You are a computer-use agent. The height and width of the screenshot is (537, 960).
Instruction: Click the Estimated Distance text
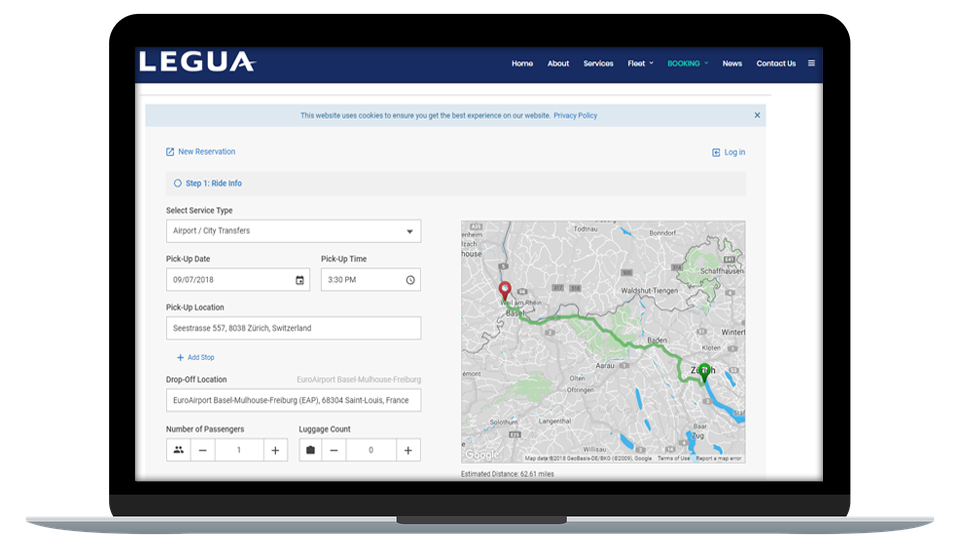coord(508,474)
